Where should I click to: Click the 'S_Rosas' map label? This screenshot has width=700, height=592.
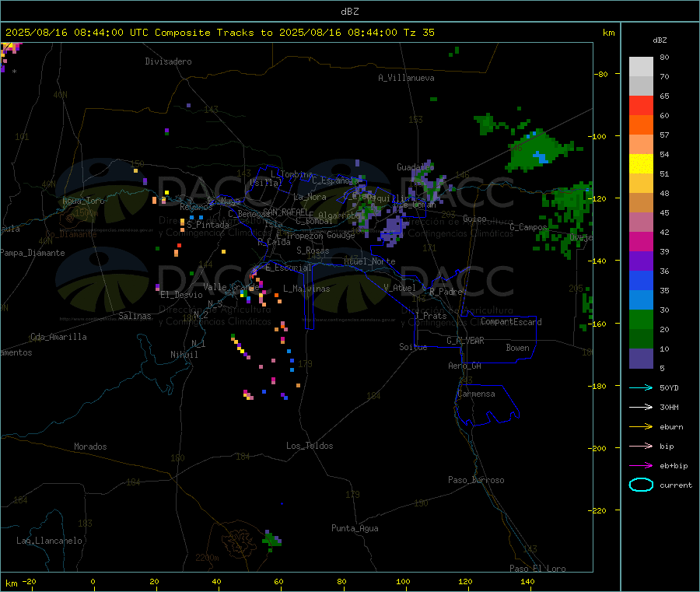313,251
